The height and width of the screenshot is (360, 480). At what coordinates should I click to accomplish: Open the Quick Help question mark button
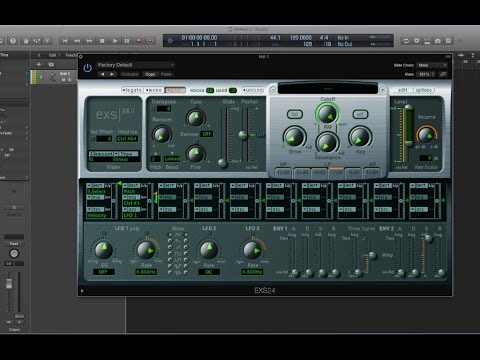(13, 41)
